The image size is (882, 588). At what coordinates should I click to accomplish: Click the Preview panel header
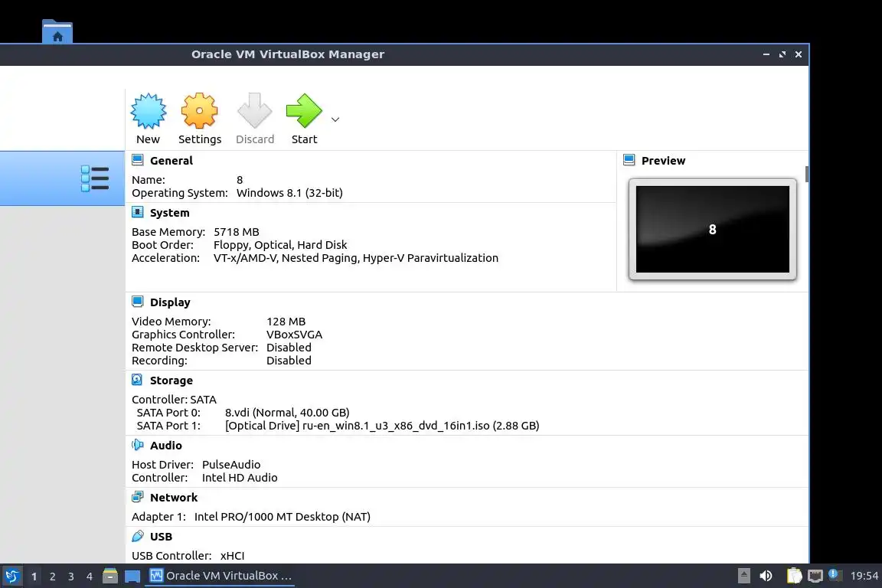point(663,160)
